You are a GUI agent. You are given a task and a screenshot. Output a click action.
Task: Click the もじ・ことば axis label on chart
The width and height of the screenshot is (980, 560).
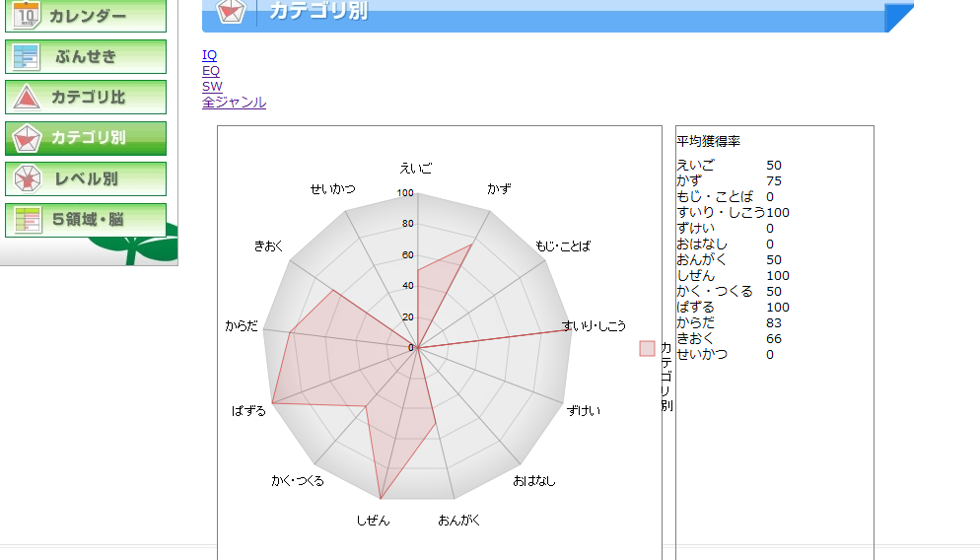(x=563, y=246)
